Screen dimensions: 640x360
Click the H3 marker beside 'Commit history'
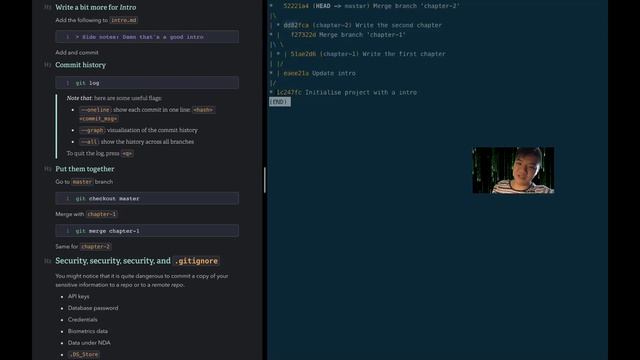(47, 65)
